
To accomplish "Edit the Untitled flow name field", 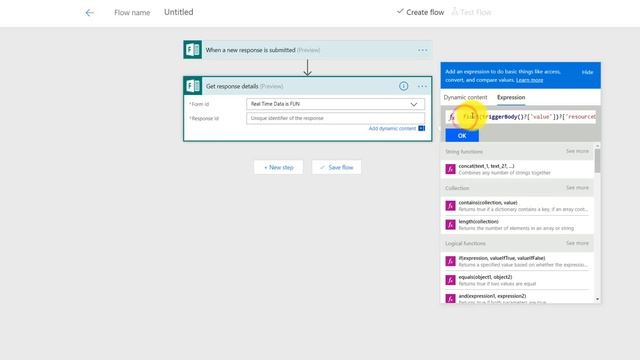I will click(x=179, y=12).
